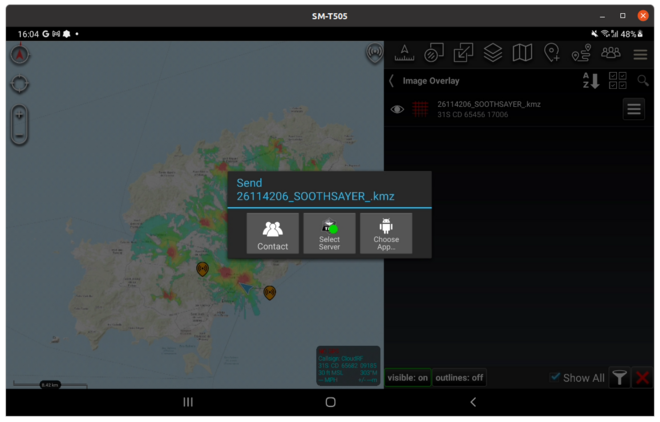Open the A-Z sort order option
660x422 pixels.
click(x=590, y=81)
